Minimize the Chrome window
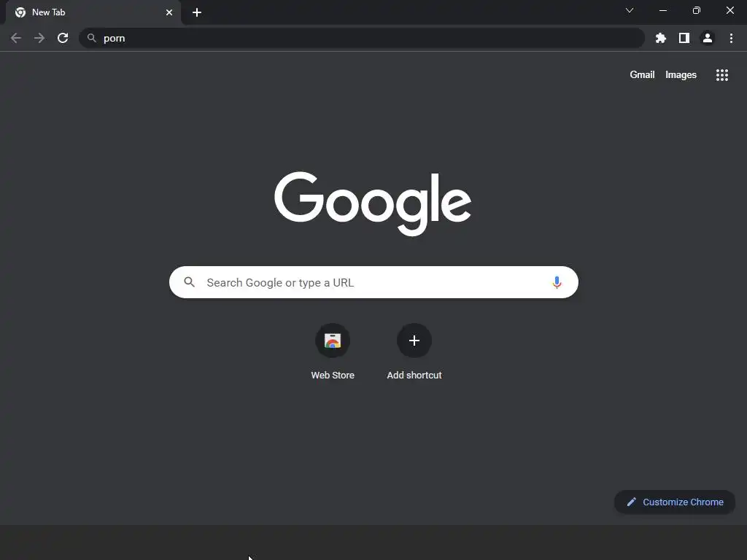 (x=662, y=10)
